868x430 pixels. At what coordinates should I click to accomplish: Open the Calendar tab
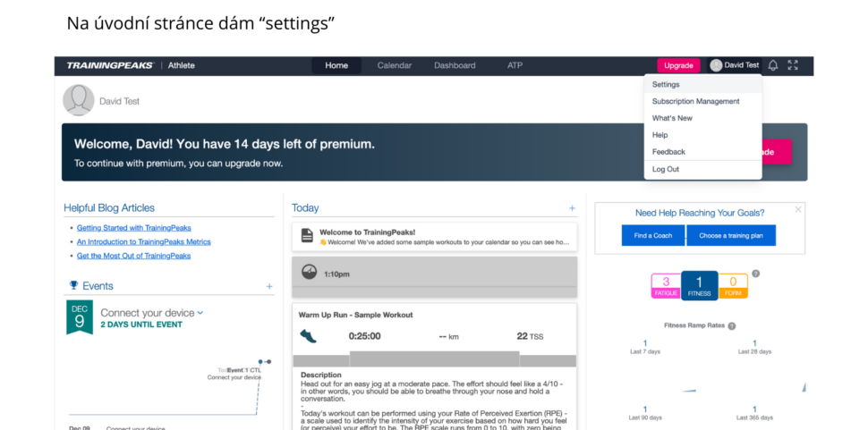tap(394, 65)
